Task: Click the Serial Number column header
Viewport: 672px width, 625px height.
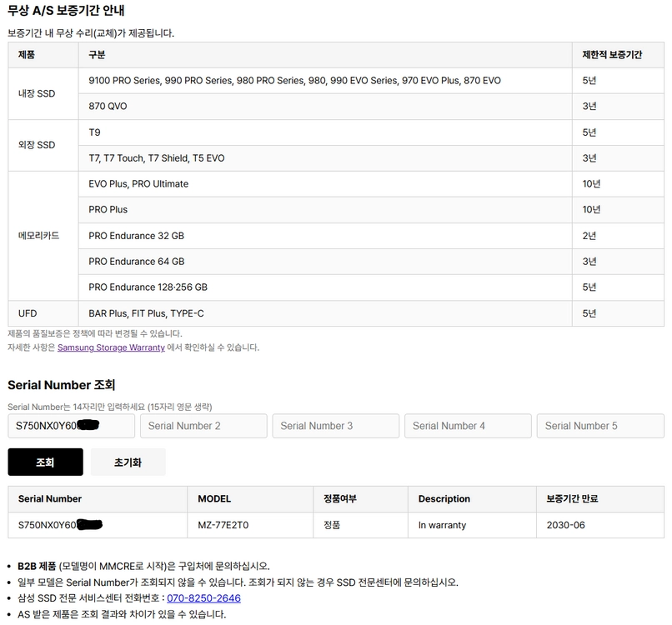Action: point(98,499)
